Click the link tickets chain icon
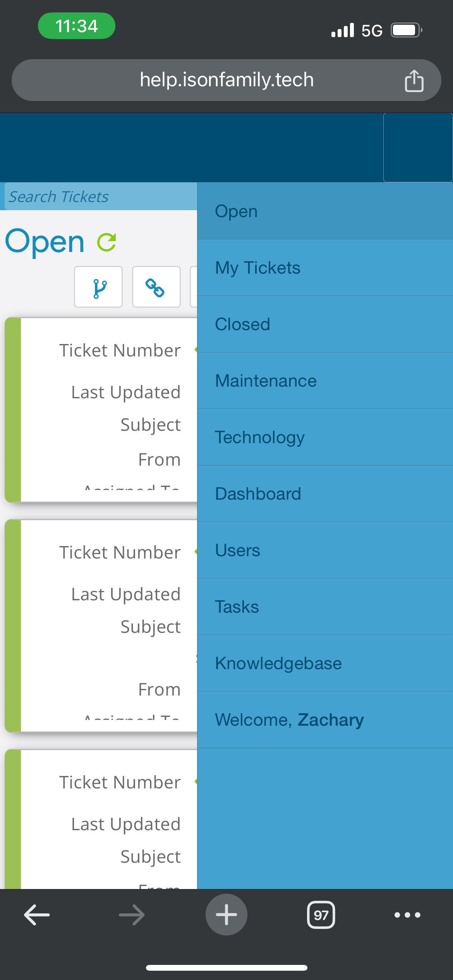Viewport: 453px width, 980px height. click(156, 287)
